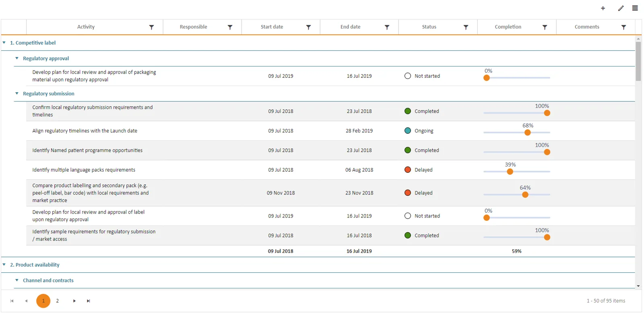644x315 pixels.
Task: Select page 2 button
Action: click(58, 301)
